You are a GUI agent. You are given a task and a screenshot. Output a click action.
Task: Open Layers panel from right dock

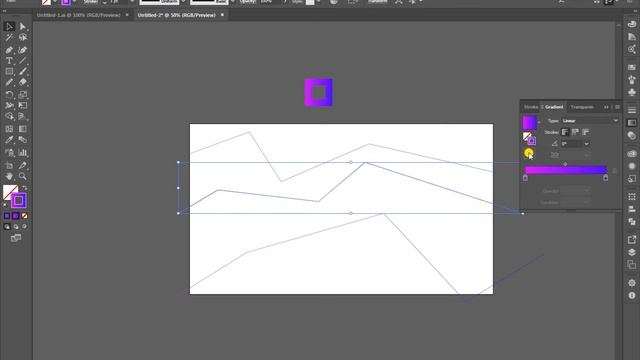point(632,252)
